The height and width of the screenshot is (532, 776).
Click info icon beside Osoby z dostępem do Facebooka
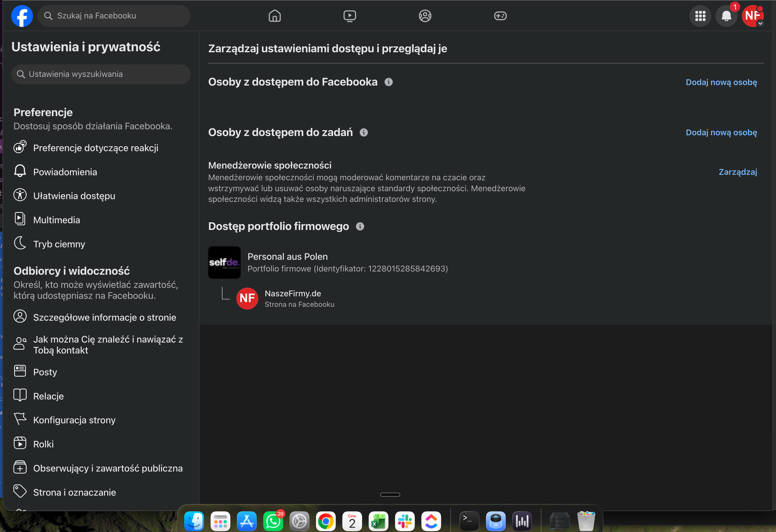(388, 82)
